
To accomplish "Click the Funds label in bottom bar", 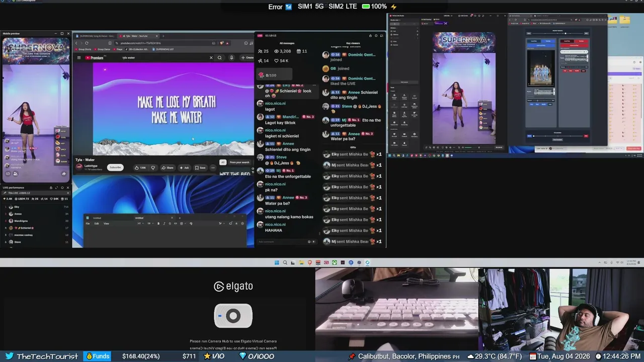I will coord(97,356).
